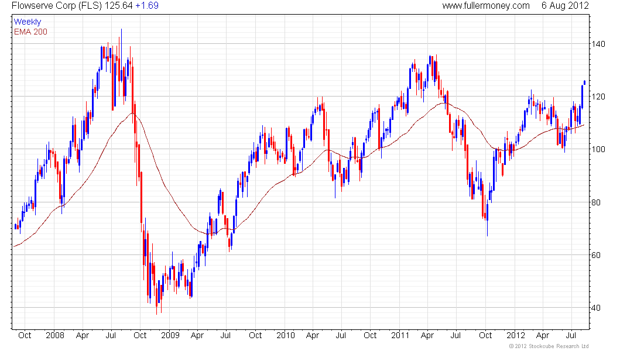Click the 120 price axis label
The width and height of the screenshot is (644, 351).
598,97
